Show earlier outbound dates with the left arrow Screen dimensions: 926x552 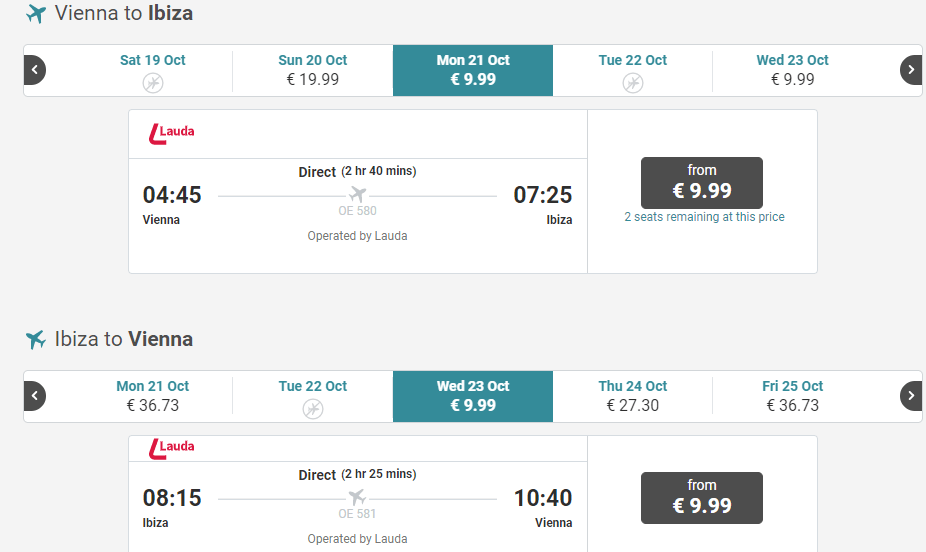[35, 70]
